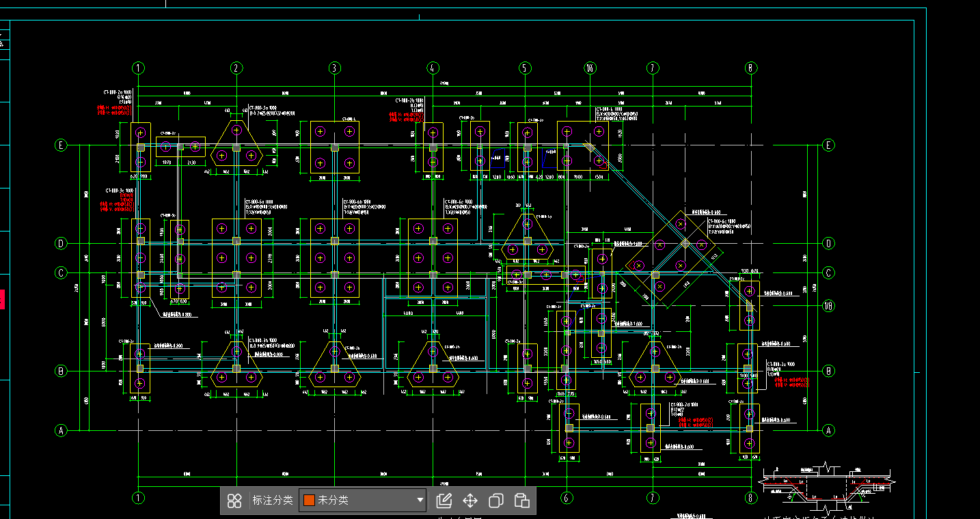Click grid axis bubble number 3
Screen dimensions: 980x519
pyautogui.click(x=334, y=68)
